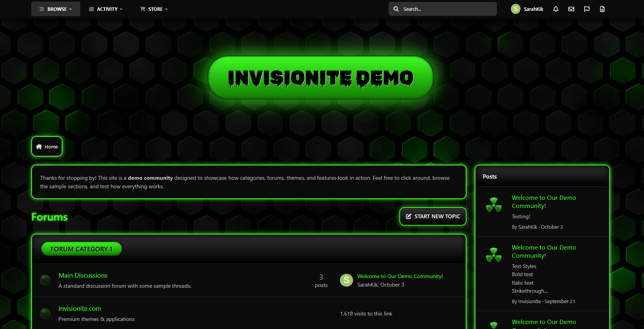Screen dimensions: 644x329
Task: Click SarahKik avatar in top bar
Action: click(x=516, y=9)
